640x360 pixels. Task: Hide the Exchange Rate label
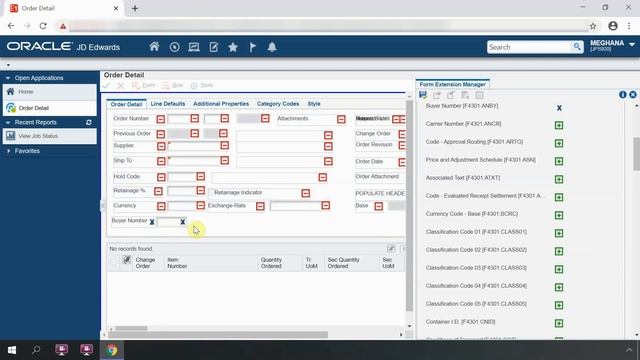point(260,207)
